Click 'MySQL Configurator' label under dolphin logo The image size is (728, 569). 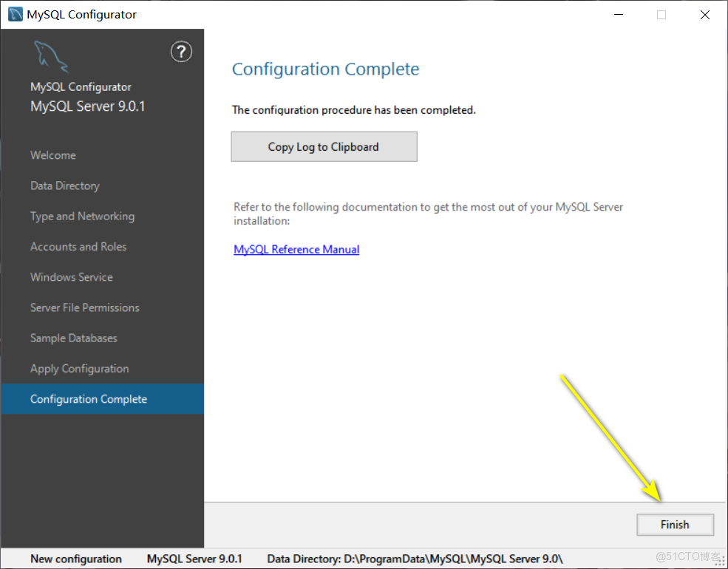[x=81, y=86]
